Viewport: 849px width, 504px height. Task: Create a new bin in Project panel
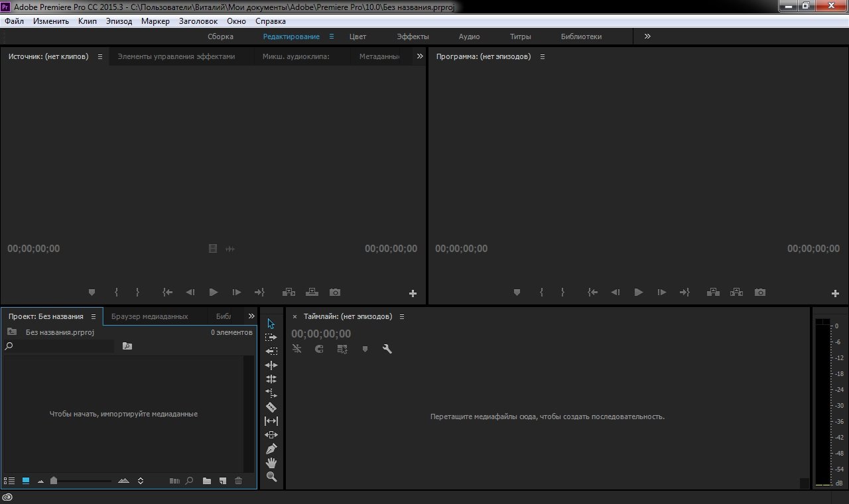click(x=207, y=481)
